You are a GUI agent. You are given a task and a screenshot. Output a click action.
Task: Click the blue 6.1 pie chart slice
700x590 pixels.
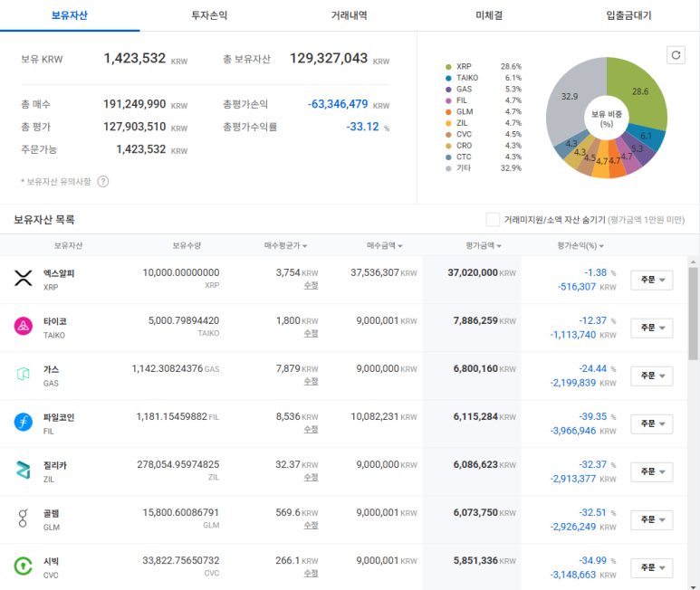coord(646,136)
